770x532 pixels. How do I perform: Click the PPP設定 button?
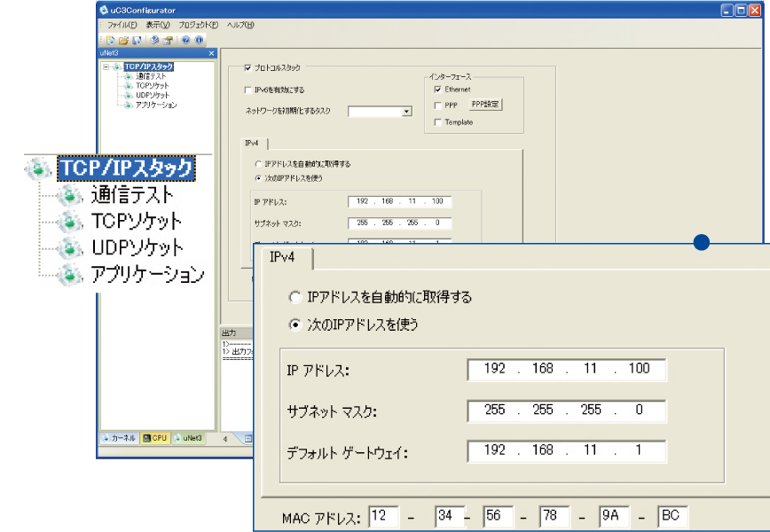[x=485, y=105]
